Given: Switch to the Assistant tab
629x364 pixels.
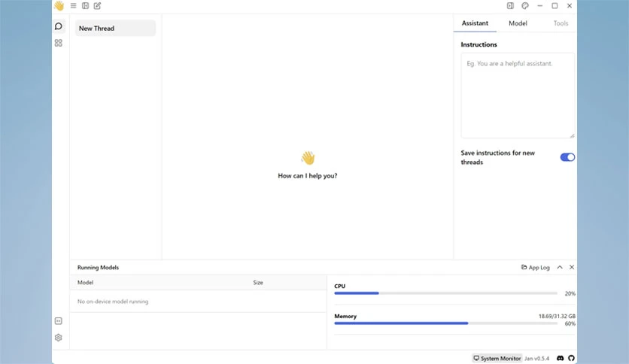Looking at the screenshot, I should [475, 23].
